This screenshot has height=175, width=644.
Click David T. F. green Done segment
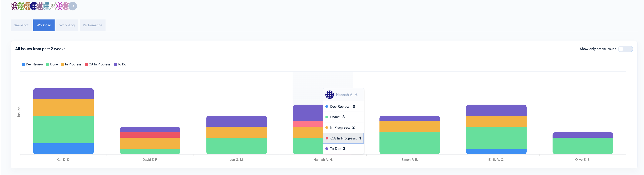coord(150,152)
